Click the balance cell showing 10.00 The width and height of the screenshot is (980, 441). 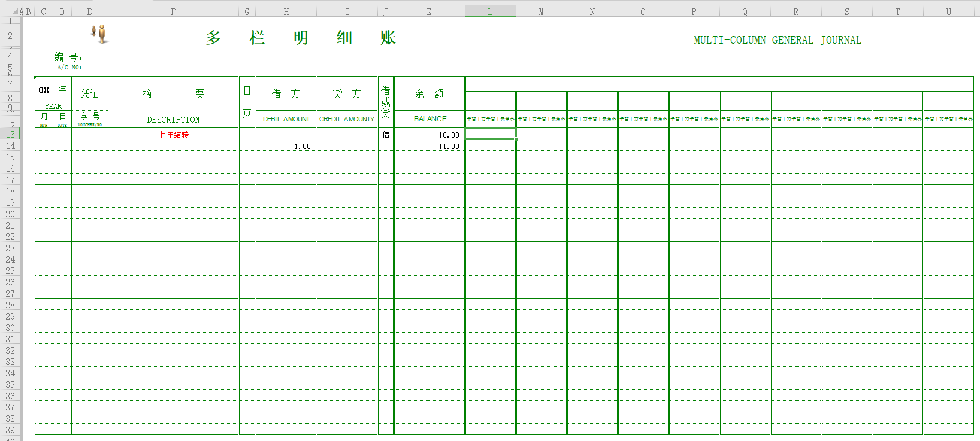[429, 135]
